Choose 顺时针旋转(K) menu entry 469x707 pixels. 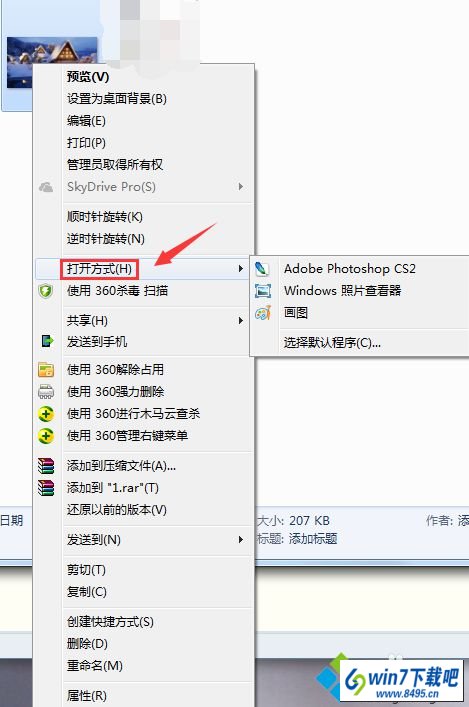(x=105, y=217)
